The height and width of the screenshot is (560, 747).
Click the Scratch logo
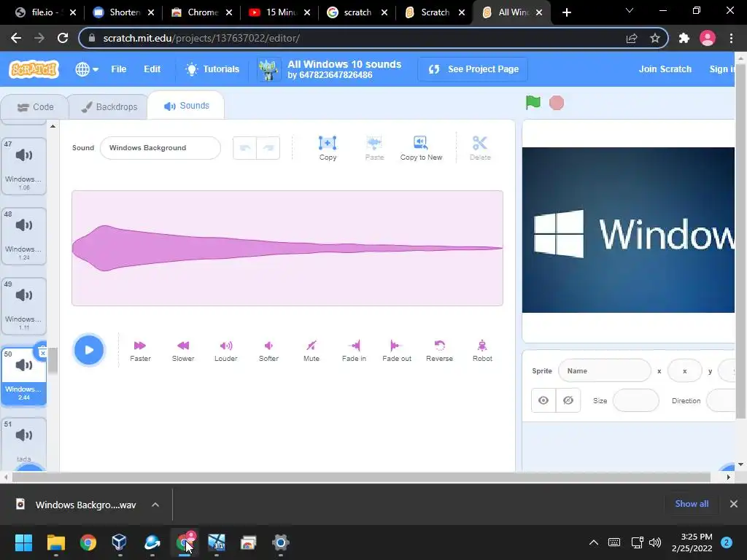(34, 69)
